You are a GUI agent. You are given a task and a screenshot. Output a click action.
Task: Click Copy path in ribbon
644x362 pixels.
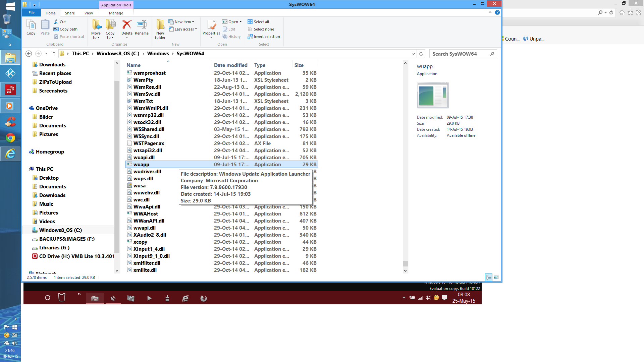(65, 29)
